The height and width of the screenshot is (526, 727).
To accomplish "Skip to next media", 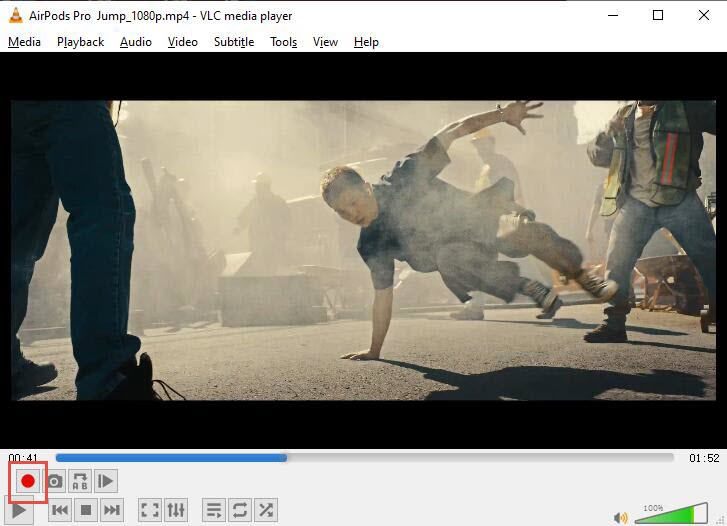I will (112, 510).
